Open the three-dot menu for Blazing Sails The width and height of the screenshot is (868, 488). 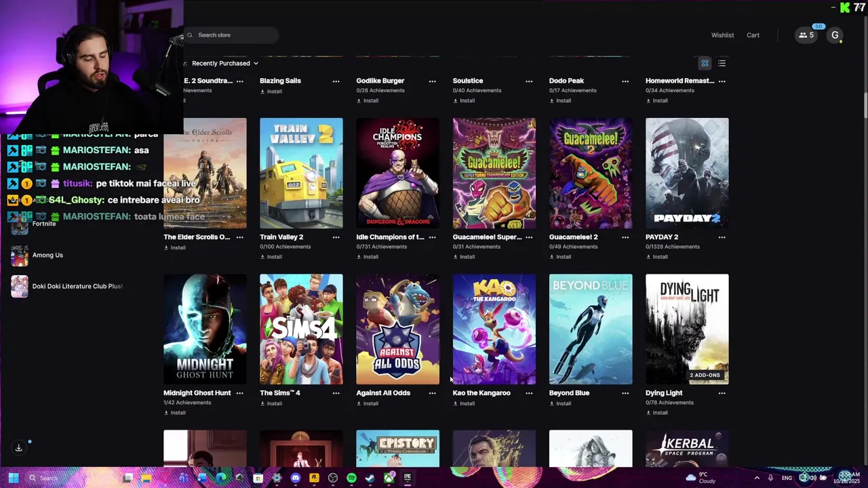(336, 81)
